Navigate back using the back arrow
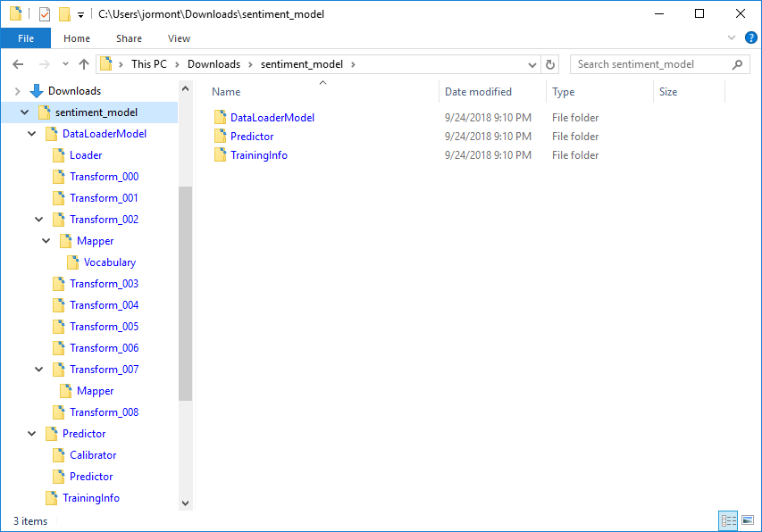Image resolution: width=762 pixels, height=532 pixels. coord(19,63)
